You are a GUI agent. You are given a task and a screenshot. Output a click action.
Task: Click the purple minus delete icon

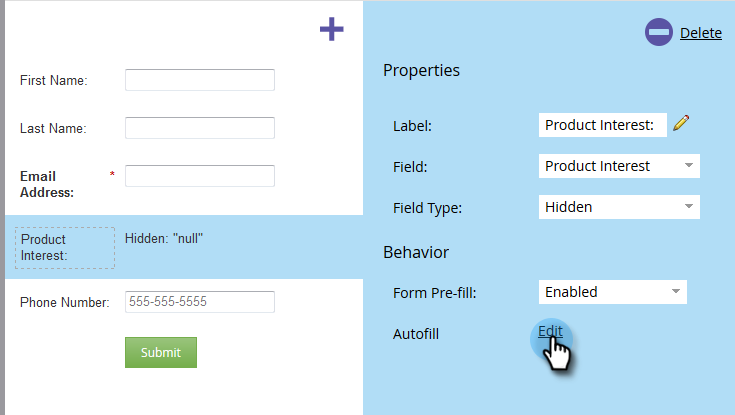click(659, 32)
